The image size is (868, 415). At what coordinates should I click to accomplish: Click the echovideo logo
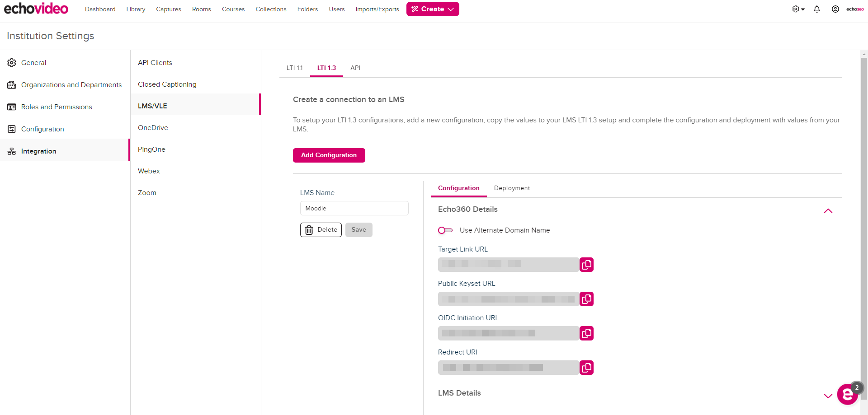(x=36, y=9)
